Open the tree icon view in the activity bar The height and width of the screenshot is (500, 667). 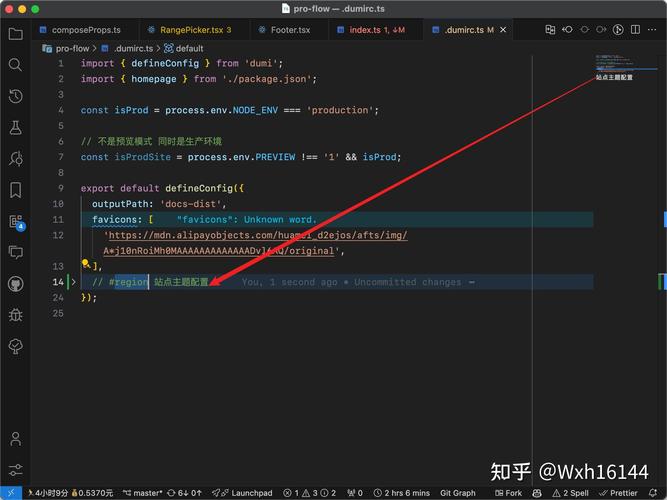(15, 346)
